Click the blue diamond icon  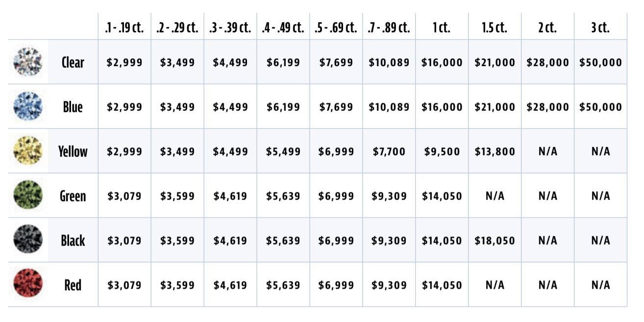coord(28,107)
